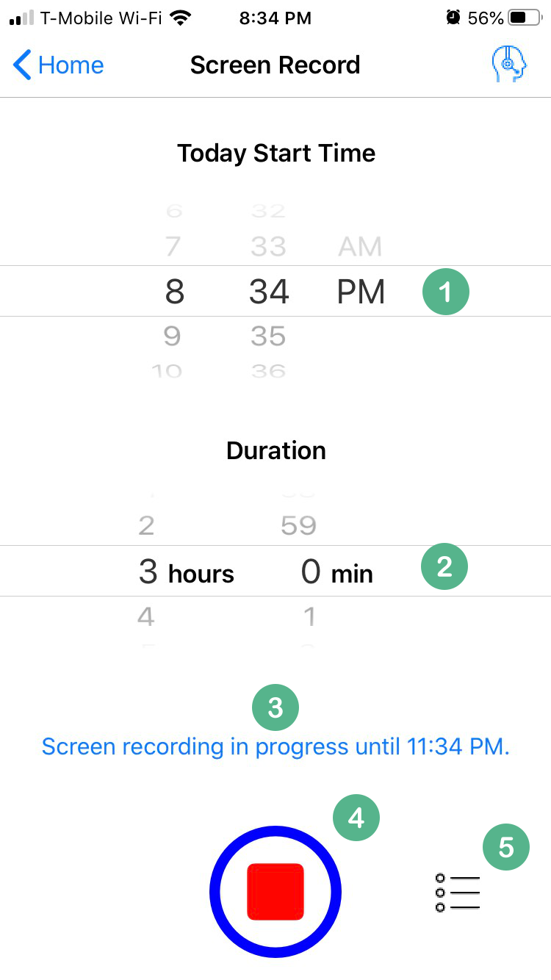
Task: Tap the green marker number 5
Action: [506, 848]
